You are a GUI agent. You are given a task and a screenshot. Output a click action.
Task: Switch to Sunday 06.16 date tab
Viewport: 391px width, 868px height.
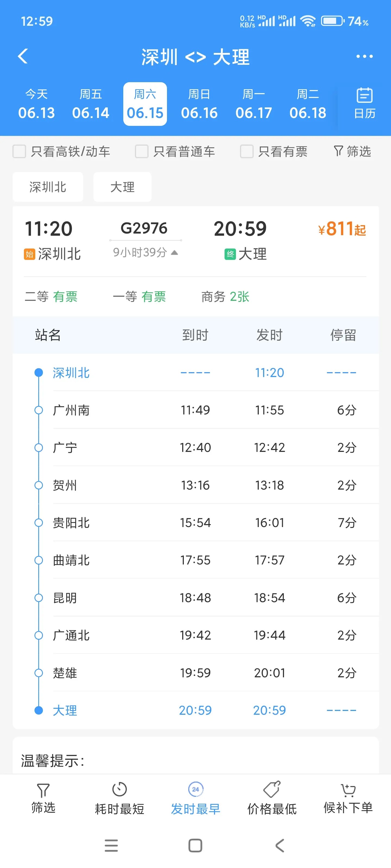tap(199, 104)
